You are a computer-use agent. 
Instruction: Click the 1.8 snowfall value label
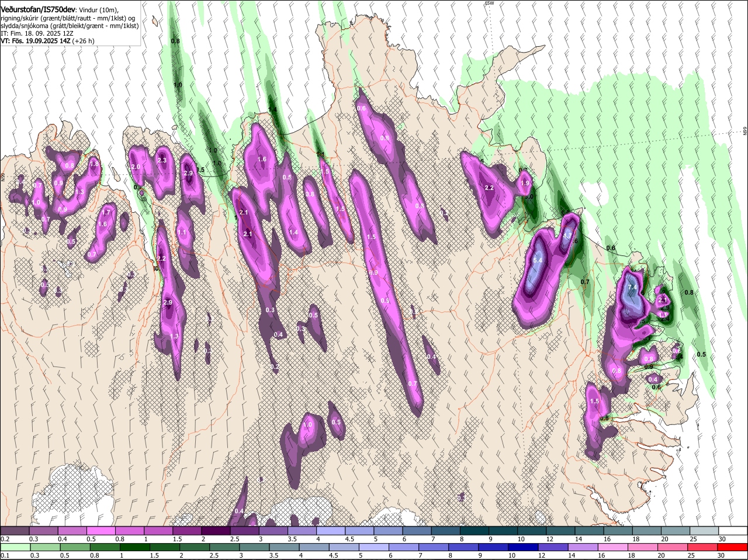pos(94,164)
